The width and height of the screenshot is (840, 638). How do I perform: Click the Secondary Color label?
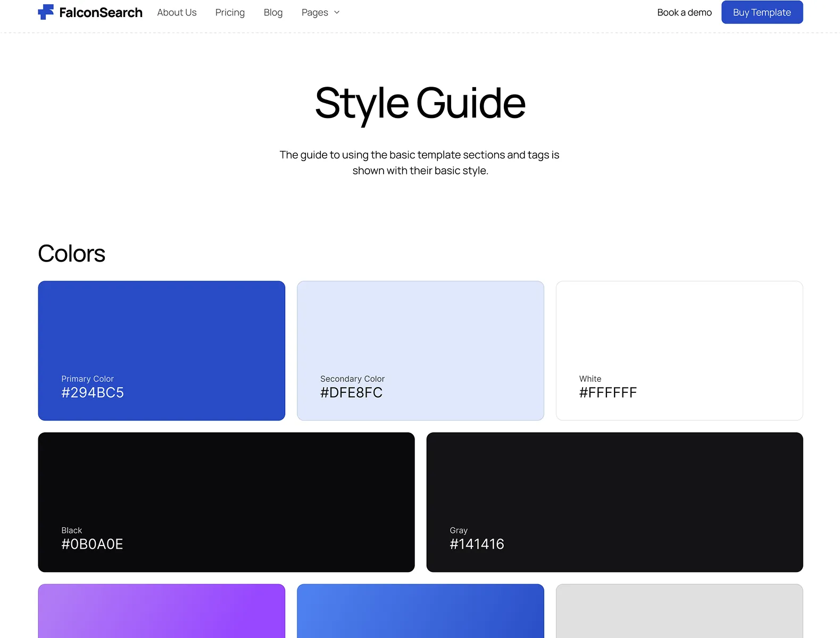click(x=352, y=379)
